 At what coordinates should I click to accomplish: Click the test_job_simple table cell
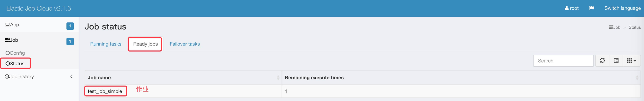105,91
